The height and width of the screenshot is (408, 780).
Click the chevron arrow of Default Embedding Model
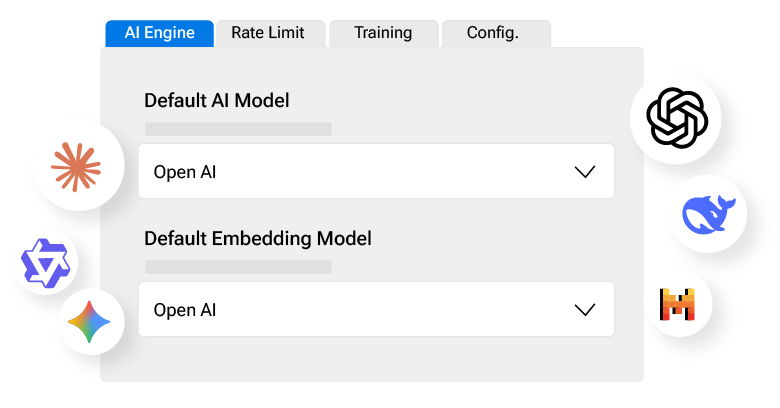point(585,310)
